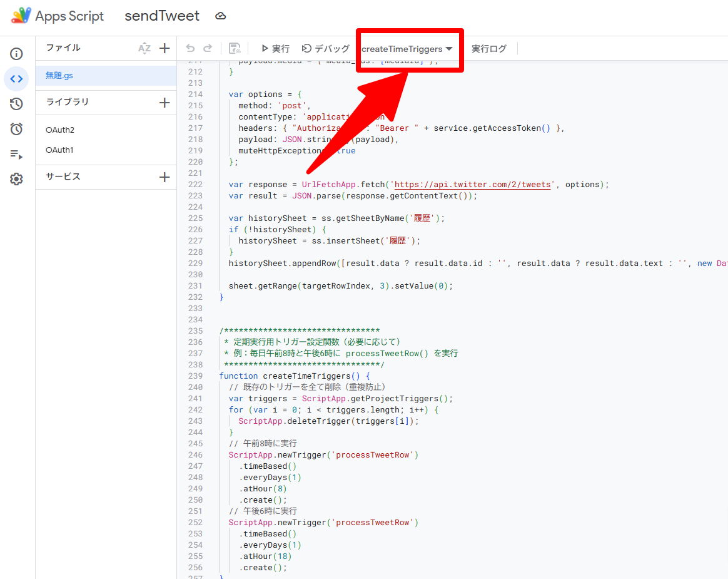Click the ファイル section header
Viewport: 728px width, 579px height.
click(63, 48)
